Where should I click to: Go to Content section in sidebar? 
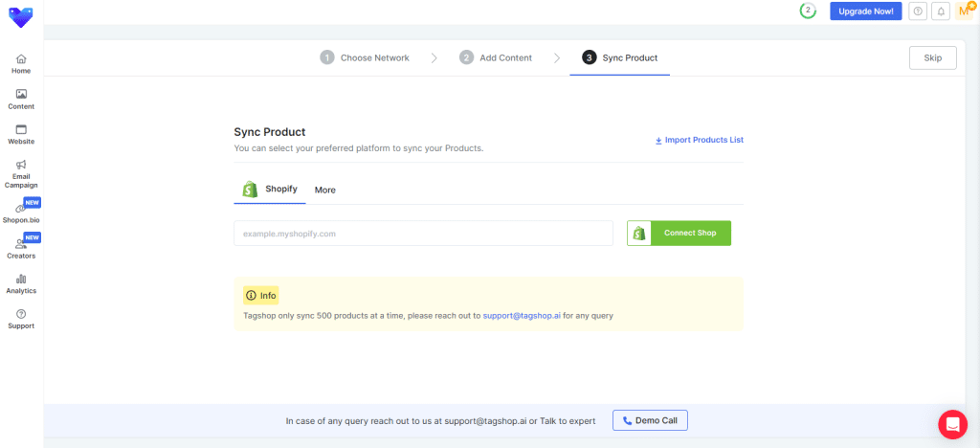pos(21,100)
